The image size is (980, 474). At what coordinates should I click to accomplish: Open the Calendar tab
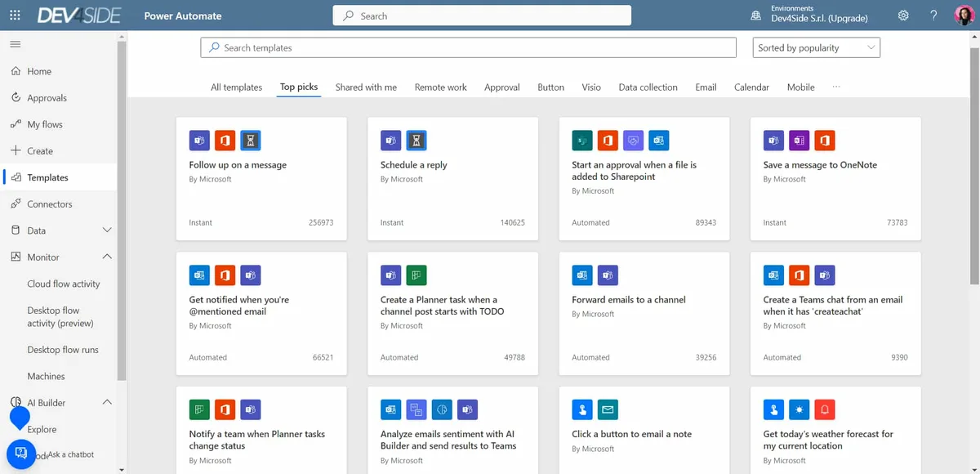pyautogui.click(x=751, y=87)
